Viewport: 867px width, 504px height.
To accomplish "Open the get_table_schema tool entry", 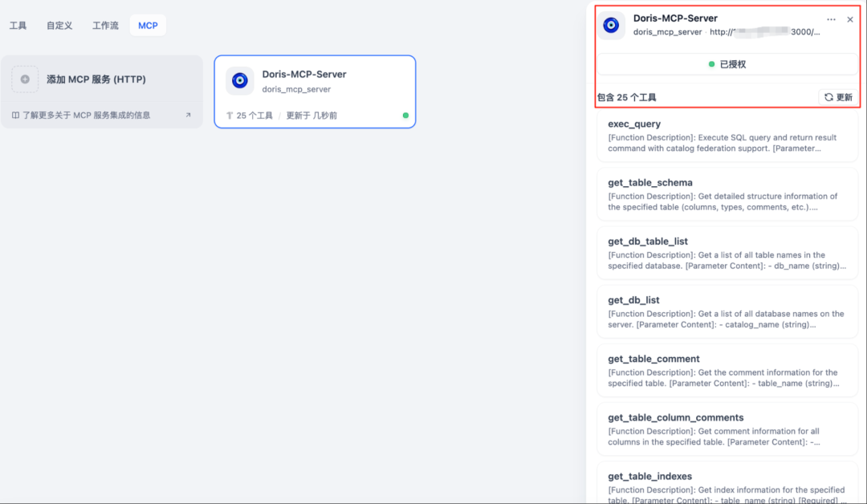I will pos(727,194).
